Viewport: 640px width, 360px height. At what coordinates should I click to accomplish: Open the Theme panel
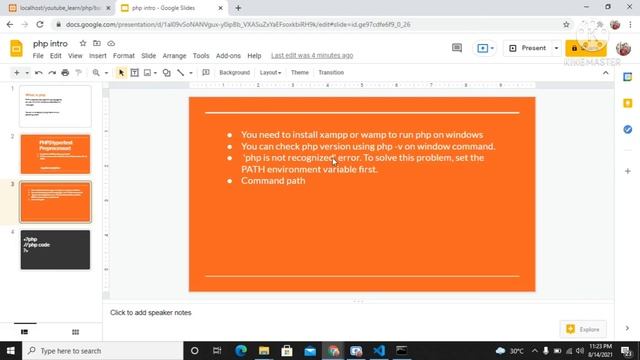click(300, 72)
